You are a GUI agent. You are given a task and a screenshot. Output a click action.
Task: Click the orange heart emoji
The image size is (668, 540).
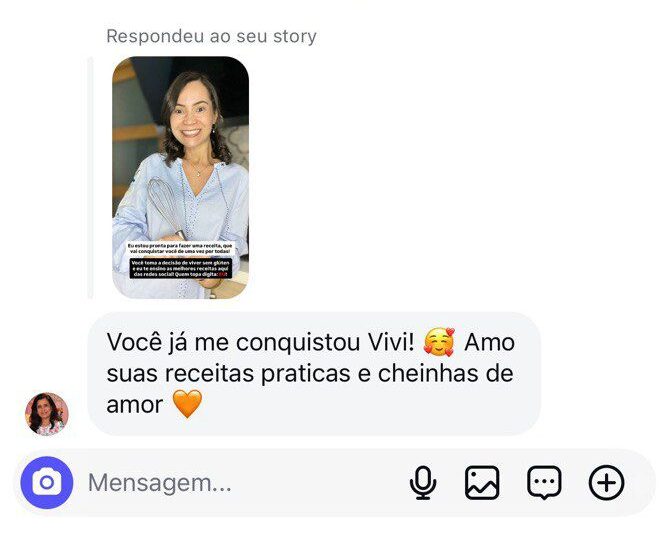(x=187, y=404)
